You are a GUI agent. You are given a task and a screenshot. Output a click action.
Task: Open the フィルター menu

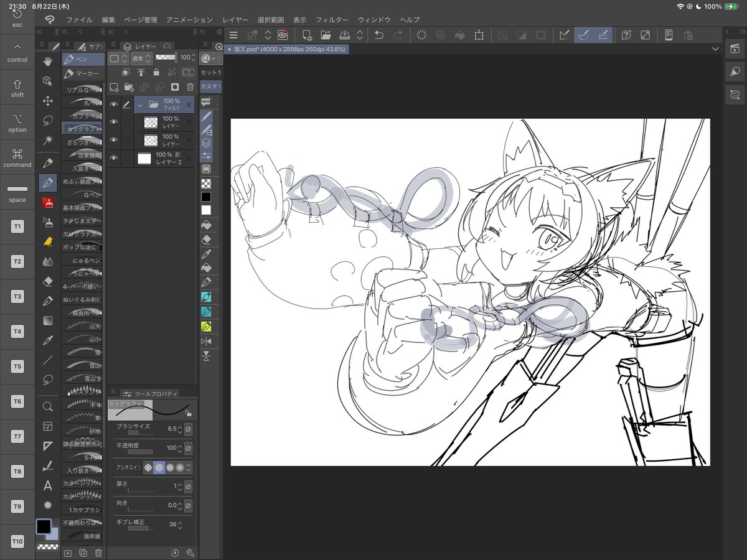click(x=332, y=20)
